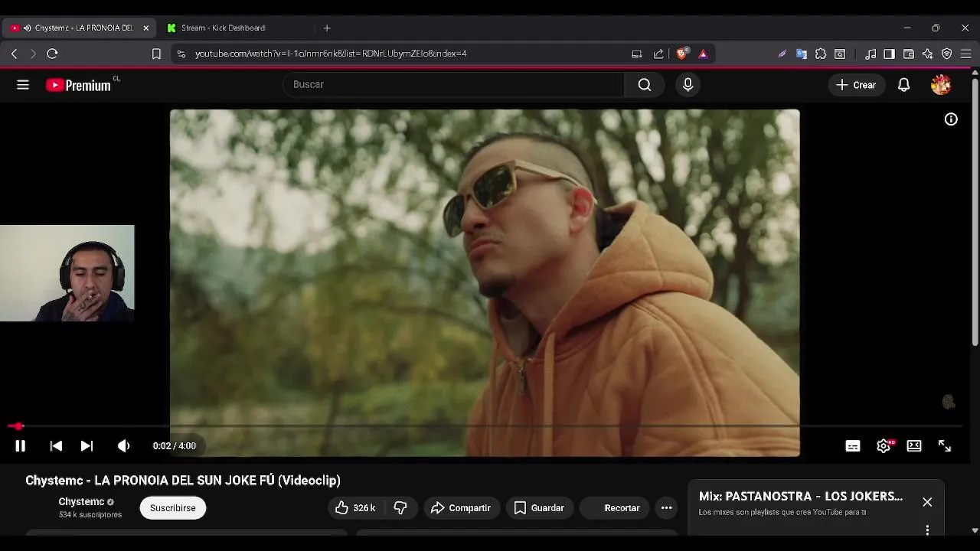Open the player settings gear

pyautogui.click(x=884, y=446)
